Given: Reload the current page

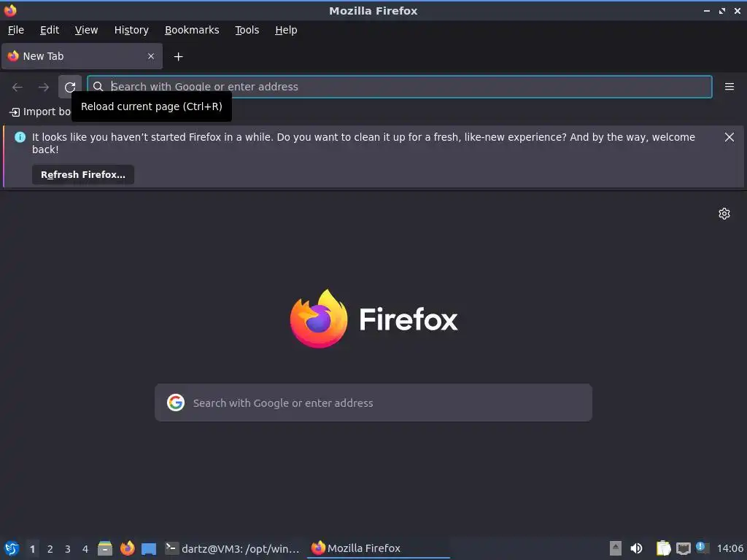Looking at the screenshot, I should (x=70, y=87).
